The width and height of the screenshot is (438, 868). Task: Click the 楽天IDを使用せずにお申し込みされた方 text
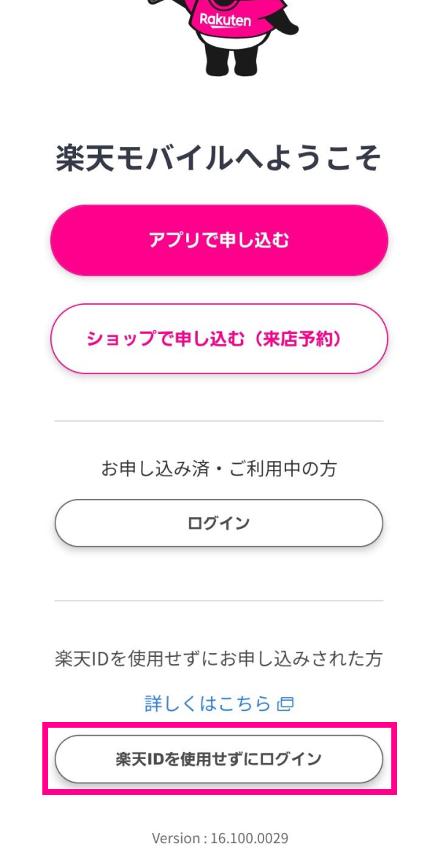[219, 659]
